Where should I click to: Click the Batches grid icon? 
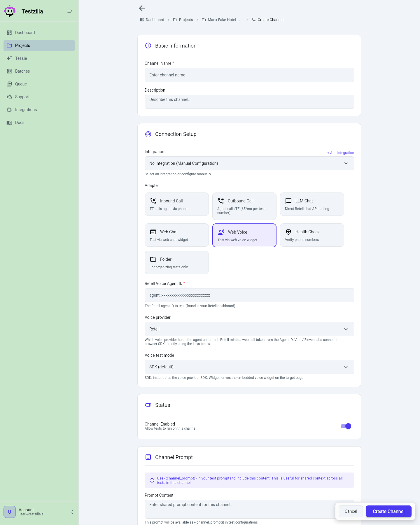(9, 71)
